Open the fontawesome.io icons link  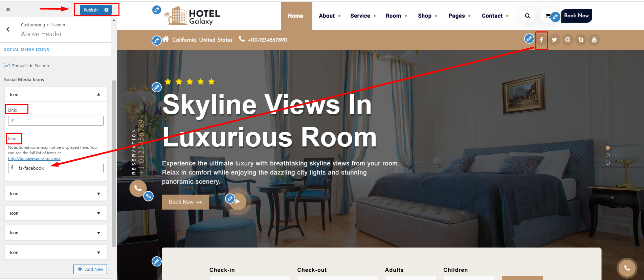click(34, 159)
